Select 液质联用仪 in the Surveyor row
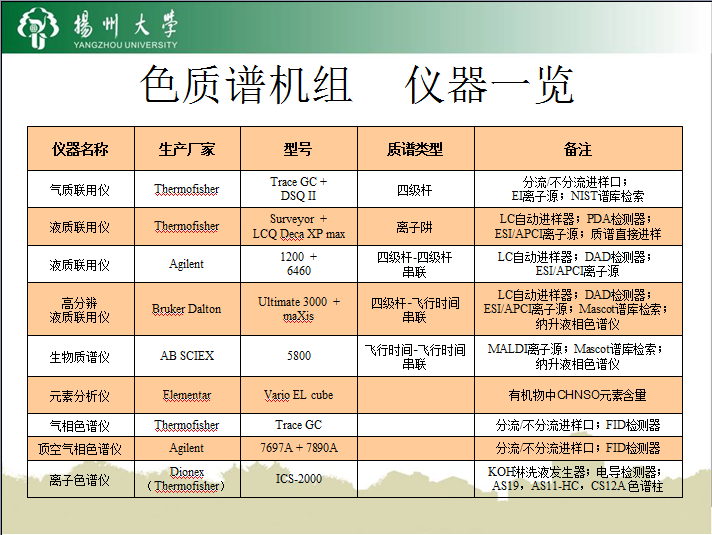Image resolution: width=712 pixels, height=535 pixels. tap(80, 227)
